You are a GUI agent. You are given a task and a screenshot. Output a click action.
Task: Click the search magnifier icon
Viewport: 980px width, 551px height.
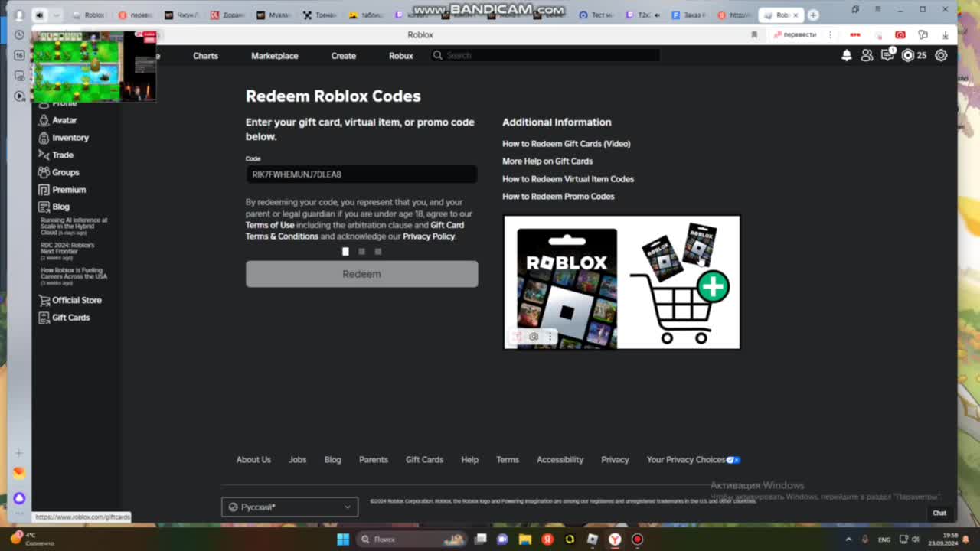tap(437, 55)
